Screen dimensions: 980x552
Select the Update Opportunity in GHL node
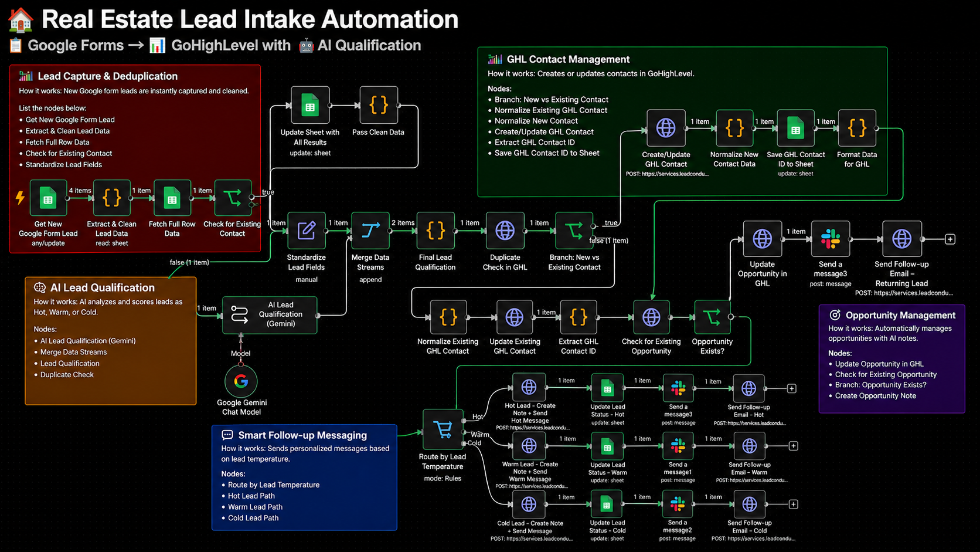pyautogui.click(x=763, y=239)
